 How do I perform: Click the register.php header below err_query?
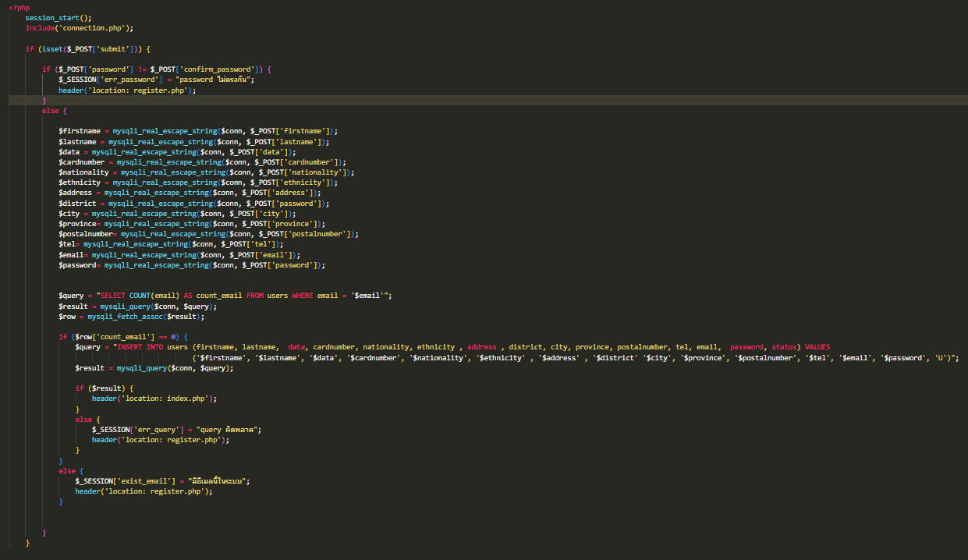click(161, 440)
